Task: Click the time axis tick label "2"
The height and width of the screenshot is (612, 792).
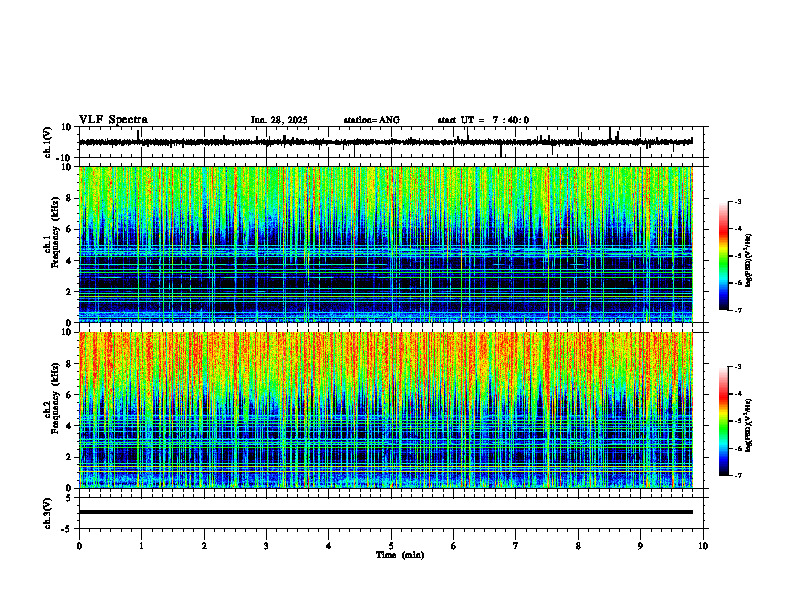Action: click(x=204, y=546)
